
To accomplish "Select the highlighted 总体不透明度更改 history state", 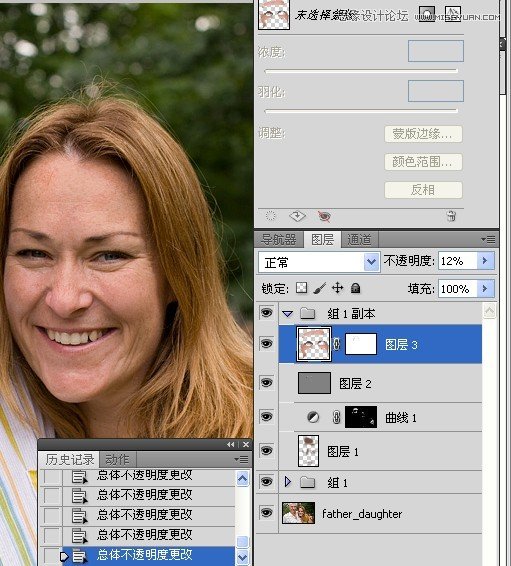I will coord(136,556).
